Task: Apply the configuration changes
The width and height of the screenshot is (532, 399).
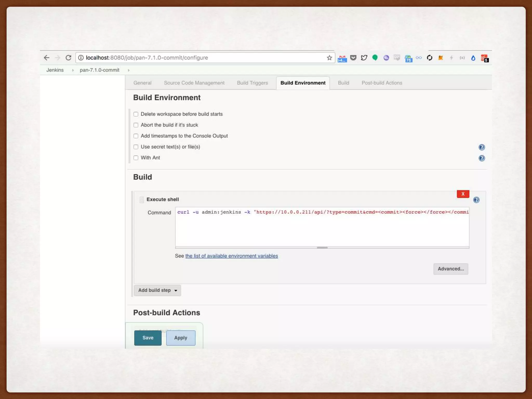Action: click(x=181, y=338)
